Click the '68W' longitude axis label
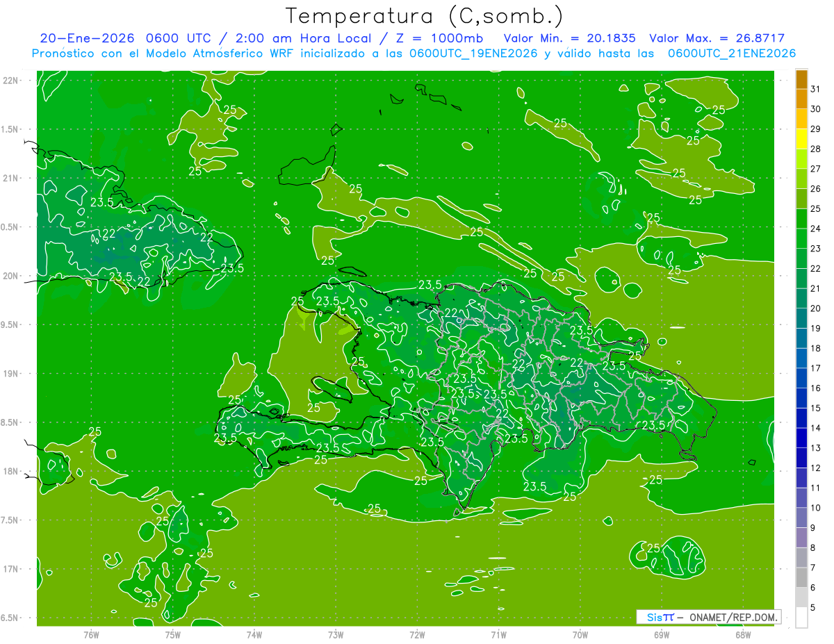Image resolution: width=834 pixels, height=644 pixels. 743,634
